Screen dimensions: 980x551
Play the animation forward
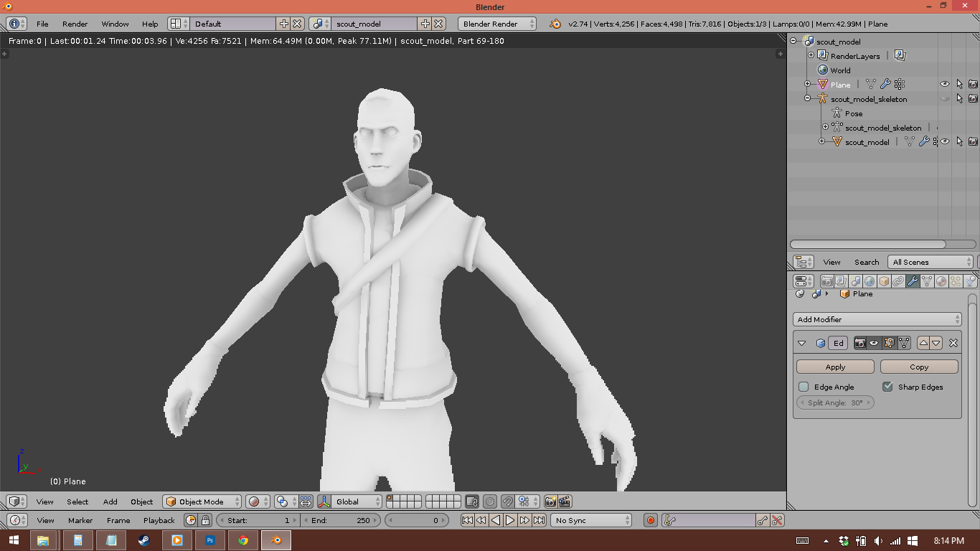tap(510, 520)
